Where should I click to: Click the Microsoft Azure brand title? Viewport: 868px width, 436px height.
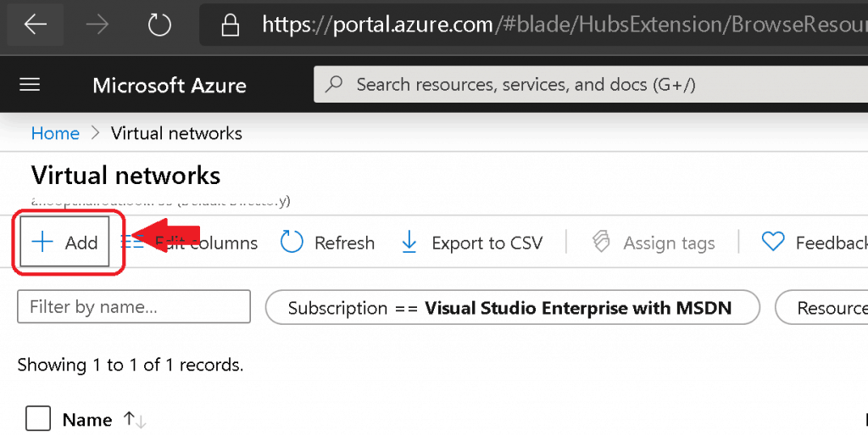(170, 86)
